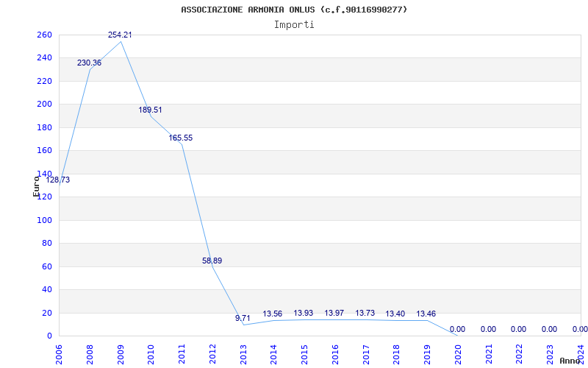Click the 13.97 data label
588x368 pixels.
[334, 314]
